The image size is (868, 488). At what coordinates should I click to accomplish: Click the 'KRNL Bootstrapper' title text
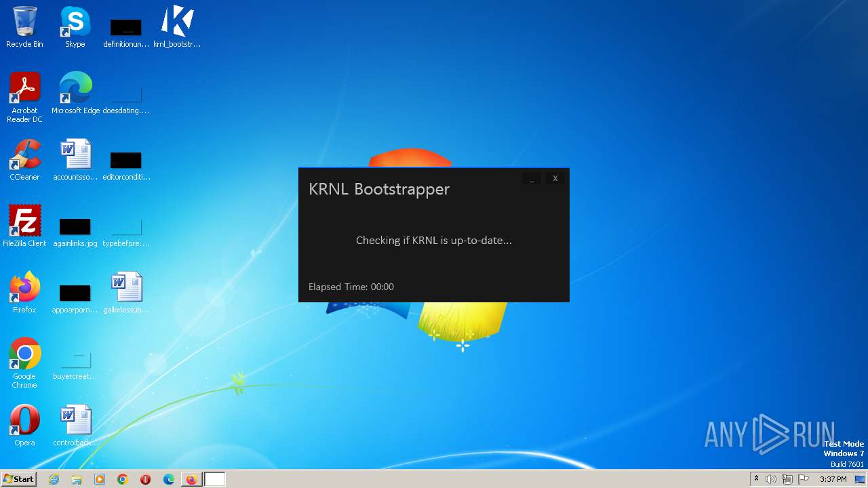tap(379, 189)
